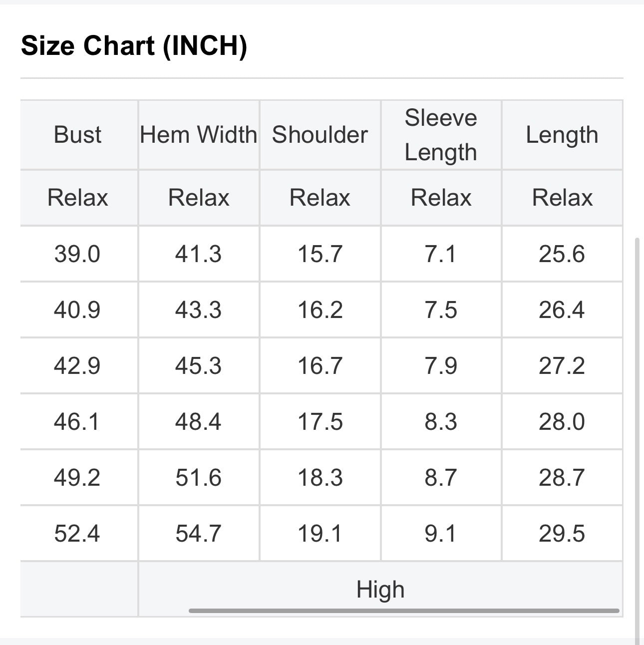Click the Shoulder column header
Image resolution: width=644 pixels, height=645 pixels.
click(x=320, y=135)
